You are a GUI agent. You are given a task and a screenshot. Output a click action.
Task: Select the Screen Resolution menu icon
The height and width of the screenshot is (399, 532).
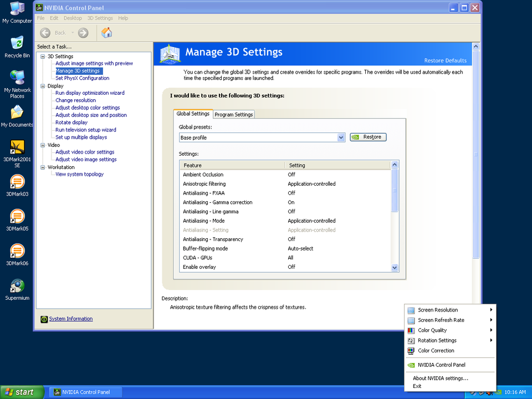[411, 310]
